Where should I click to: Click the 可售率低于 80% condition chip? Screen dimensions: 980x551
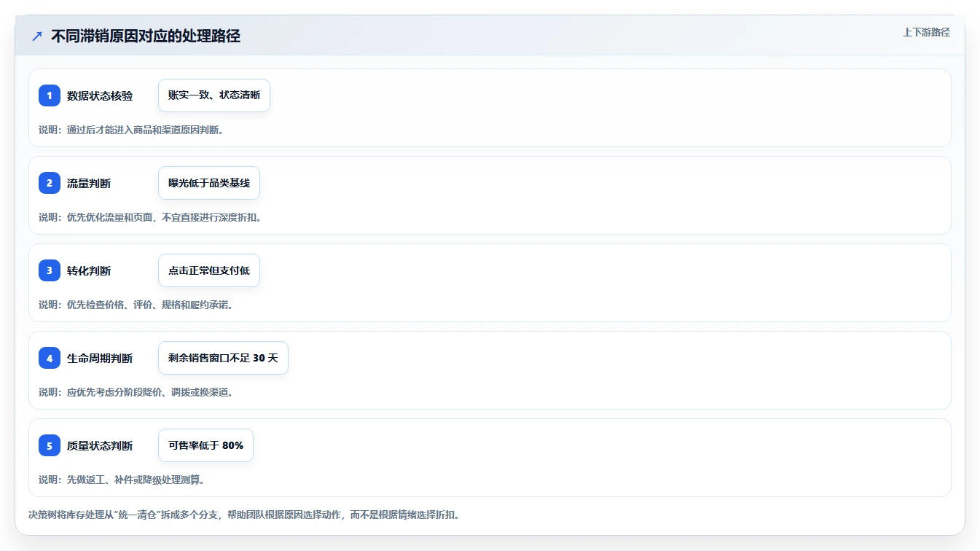click(205, 445)
